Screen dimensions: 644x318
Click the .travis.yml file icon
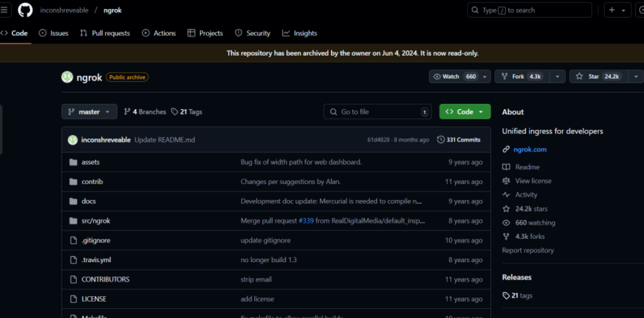[x=74, y=260]
